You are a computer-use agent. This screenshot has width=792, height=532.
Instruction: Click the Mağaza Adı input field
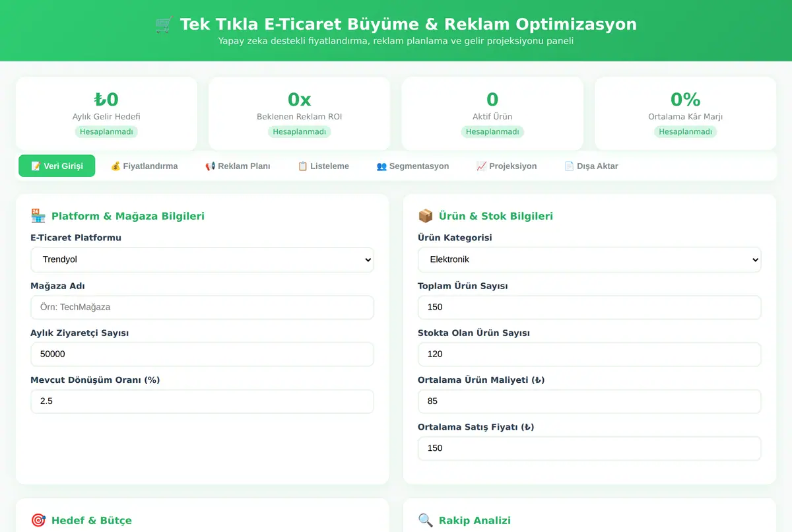pyautogui.click(x=202, y=307)
